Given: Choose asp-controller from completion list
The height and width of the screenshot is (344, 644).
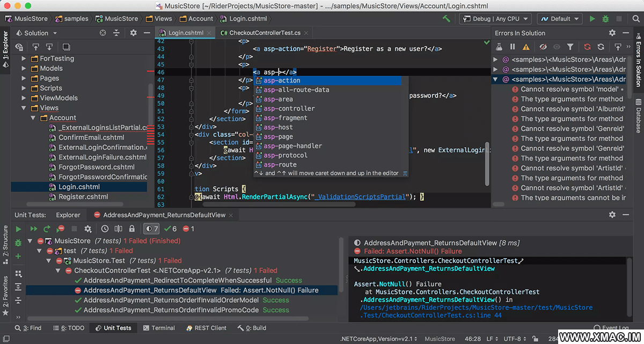Looking at the screenshot, I should [x=327, y=108].
